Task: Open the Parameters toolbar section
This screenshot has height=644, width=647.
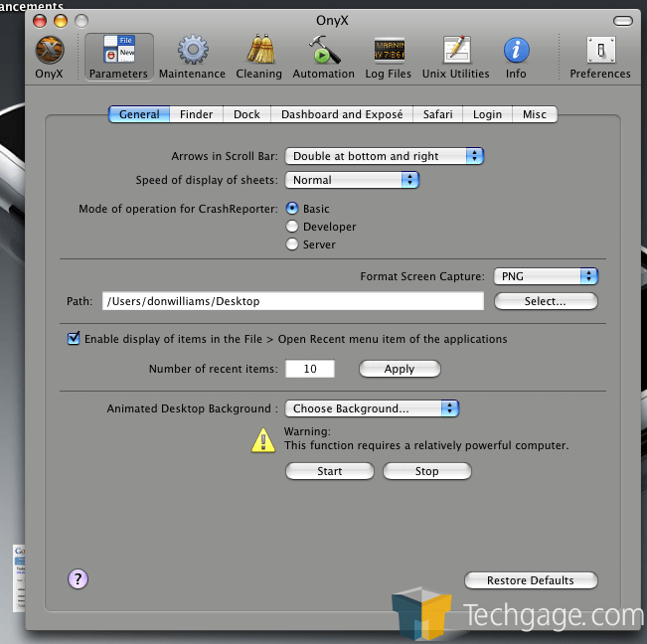Action: click(119, 57)
